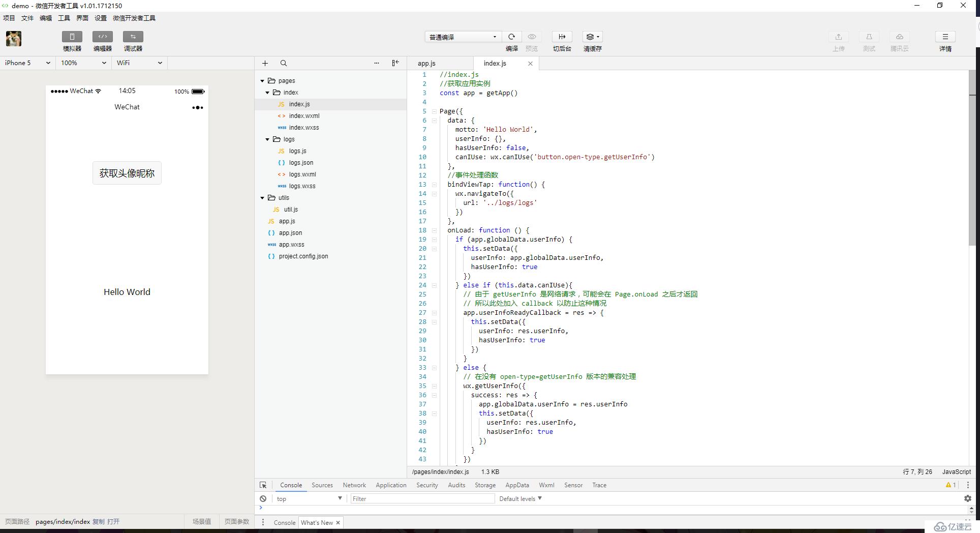
Task: Add a new file with plus icon
Action: [265, 63]
